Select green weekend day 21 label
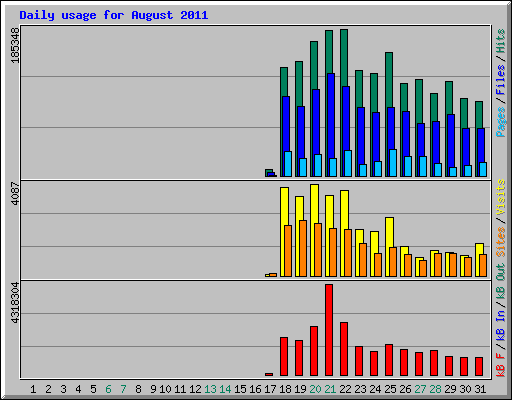Viewport: 512px width, 400px height. (330, 389)
